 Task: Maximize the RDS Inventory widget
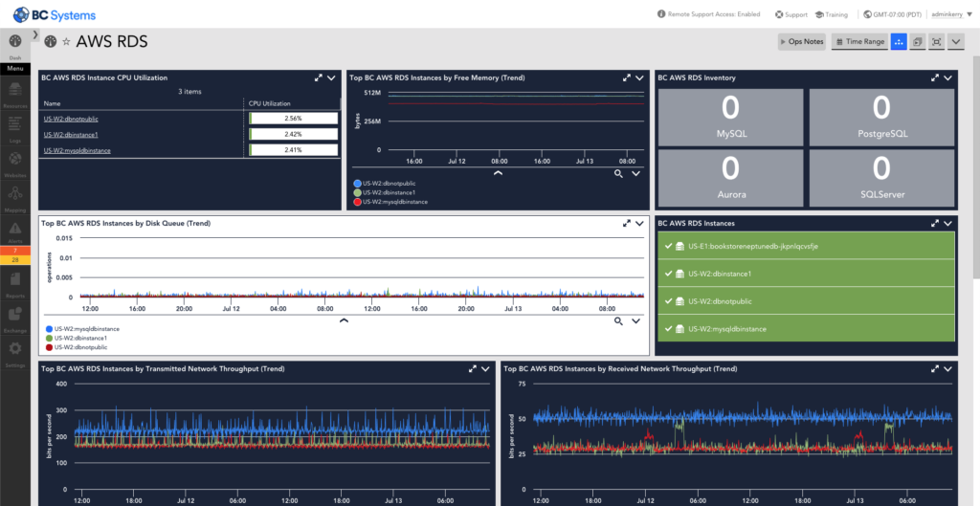(935, 78)
